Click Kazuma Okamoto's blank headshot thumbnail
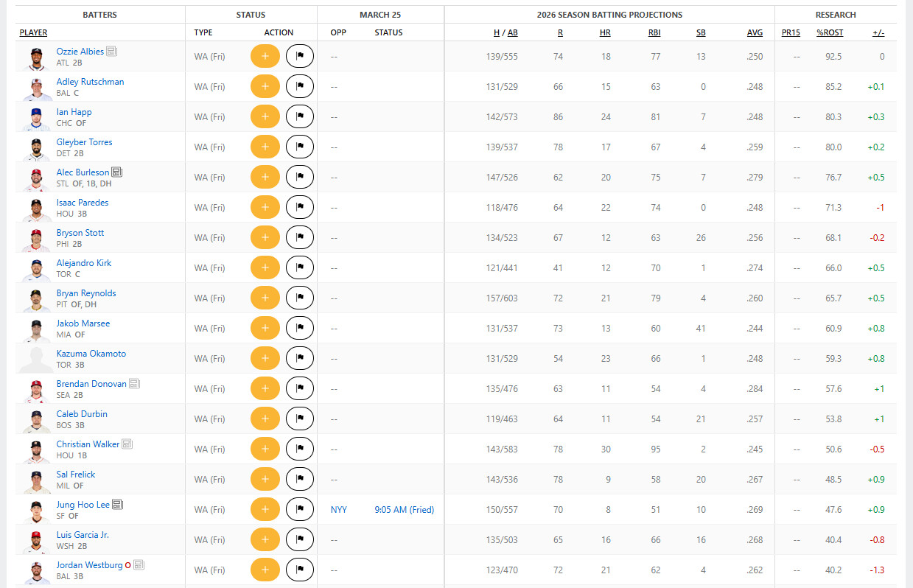 point(36,359)
